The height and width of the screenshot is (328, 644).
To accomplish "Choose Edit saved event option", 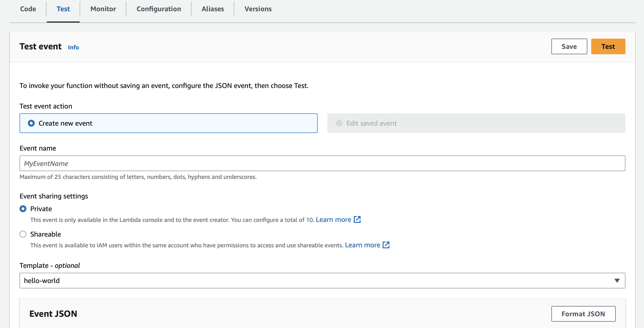I will [x=339, y=123].
